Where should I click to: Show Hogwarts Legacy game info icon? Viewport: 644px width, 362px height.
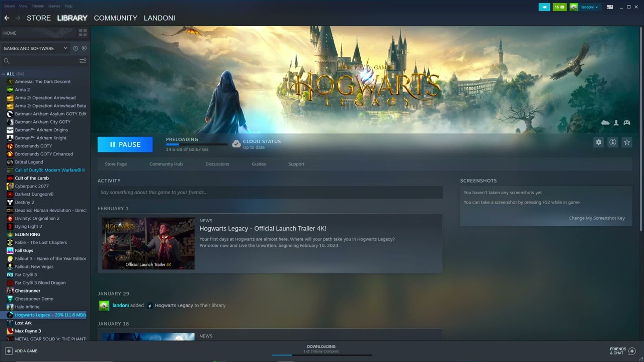point(613,142)
